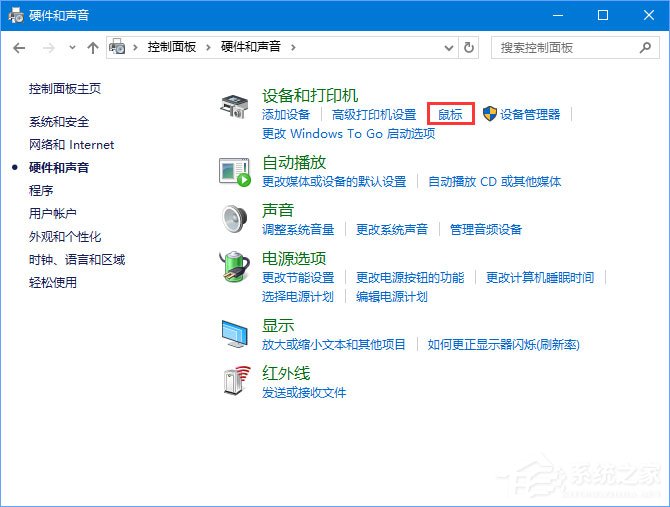Viewport: 670px width, 507px height.
Task: Refresh the control panel view
Action: (x=469, y=47)
